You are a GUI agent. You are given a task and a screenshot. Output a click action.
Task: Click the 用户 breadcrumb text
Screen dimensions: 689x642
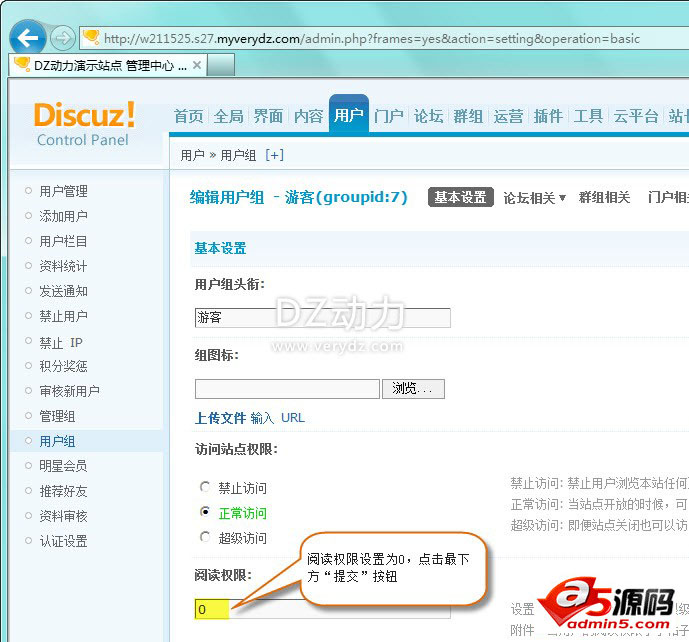coord(192,155)
